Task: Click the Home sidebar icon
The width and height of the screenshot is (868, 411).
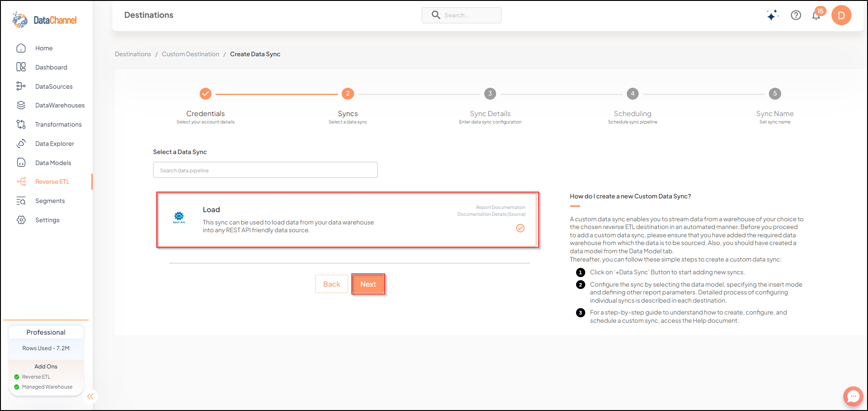Action: 21,48
